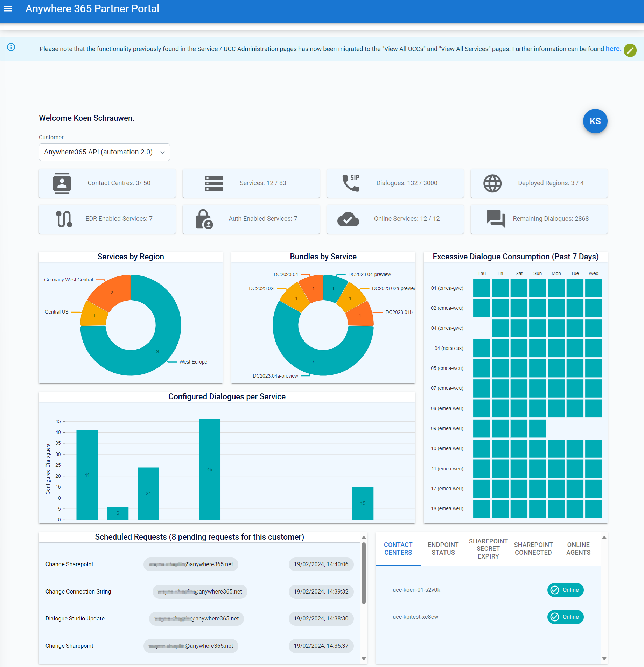Viewport: 644px width, 667px height.
Task: Click the ucc-koen-01-s2v0k contact center
Action: coord(416,590)
